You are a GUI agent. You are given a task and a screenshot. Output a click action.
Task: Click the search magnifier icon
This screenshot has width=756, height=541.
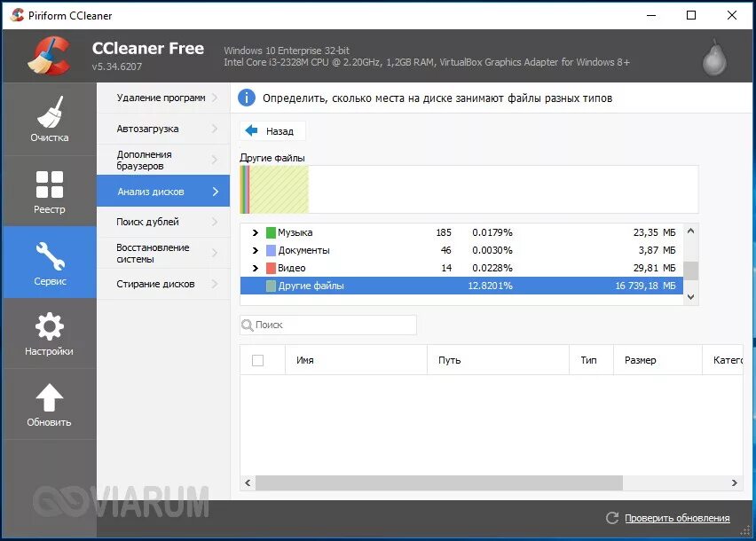pos(248,325)
